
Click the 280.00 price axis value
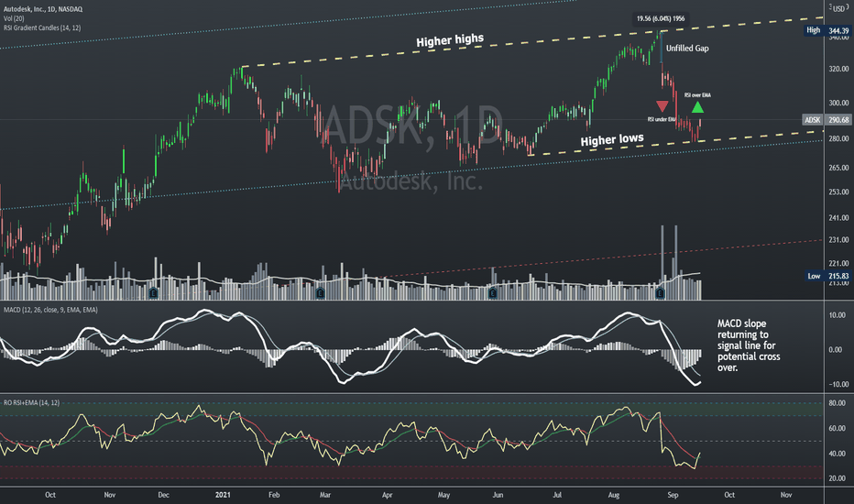(x=838, y=139)
